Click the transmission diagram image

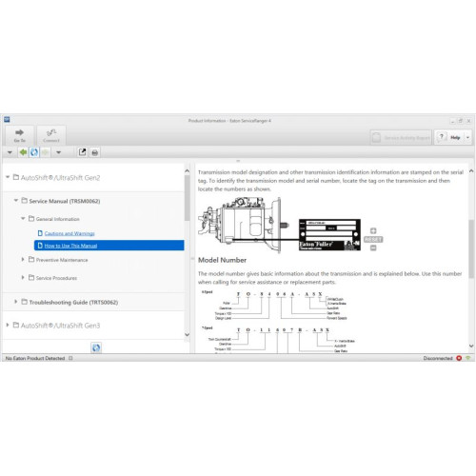coord(279,225)
